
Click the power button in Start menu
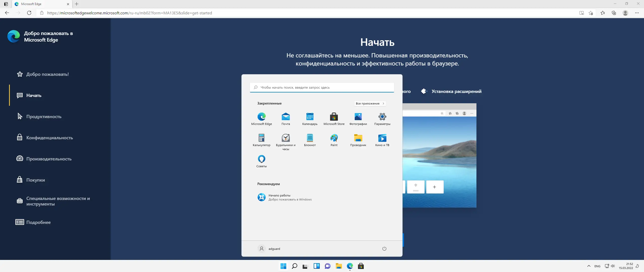click(384, 249)
